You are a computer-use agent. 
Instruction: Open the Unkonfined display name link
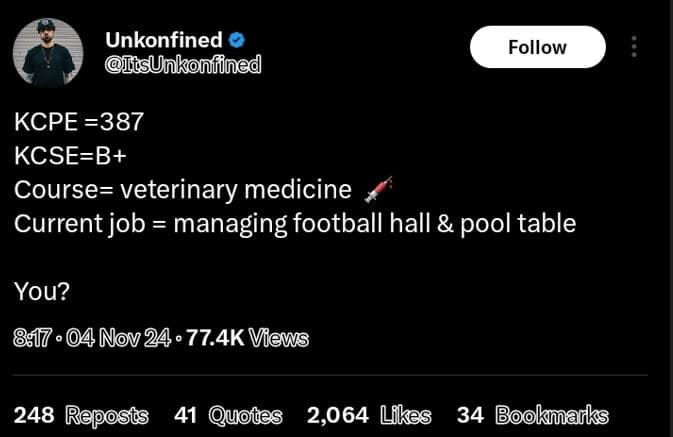[x=163, y=40]
